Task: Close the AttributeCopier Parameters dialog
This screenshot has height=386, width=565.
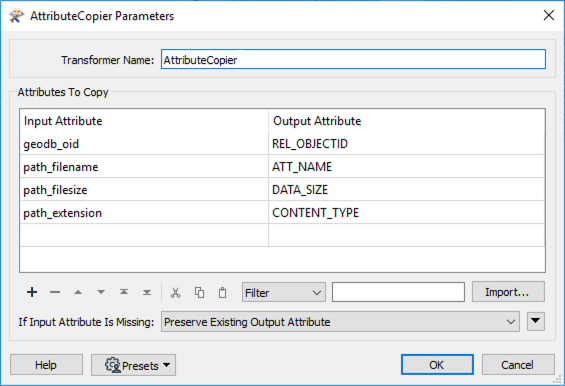Action: 549,15
